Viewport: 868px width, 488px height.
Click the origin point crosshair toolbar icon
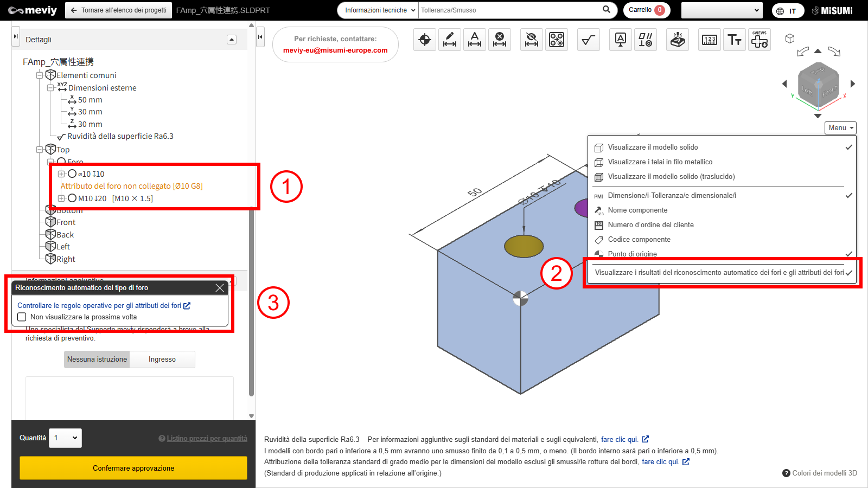point(425,40)
